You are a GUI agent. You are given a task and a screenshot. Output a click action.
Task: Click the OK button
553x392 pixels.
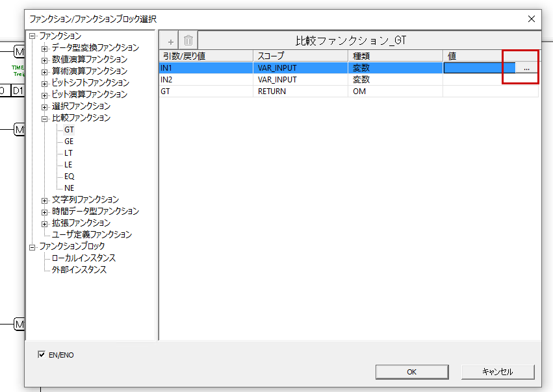pyautogui.click(x=411, y=372)
